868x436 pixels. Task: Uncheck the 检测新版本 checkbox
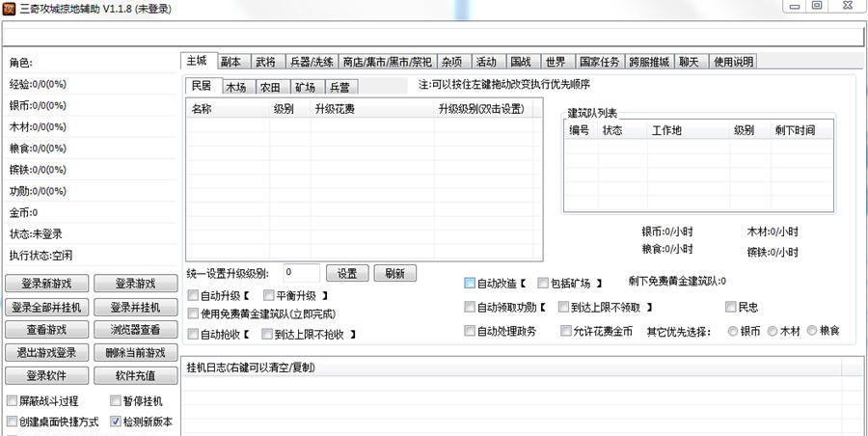(115, 422)
